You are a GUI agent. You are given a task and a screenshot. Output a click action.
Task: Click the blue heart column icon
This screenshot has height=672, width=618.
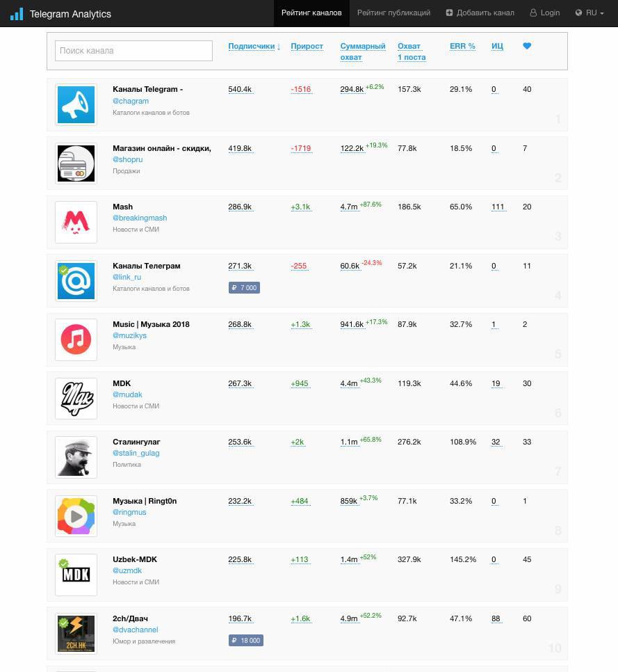point(527,46)
